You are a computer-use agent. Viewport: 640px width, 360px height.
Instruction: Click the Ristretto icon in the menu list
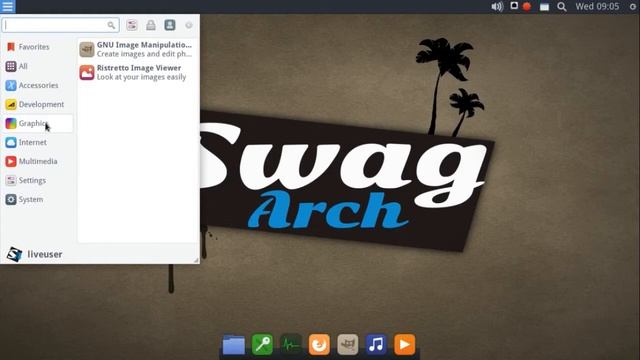pos(87,73)
